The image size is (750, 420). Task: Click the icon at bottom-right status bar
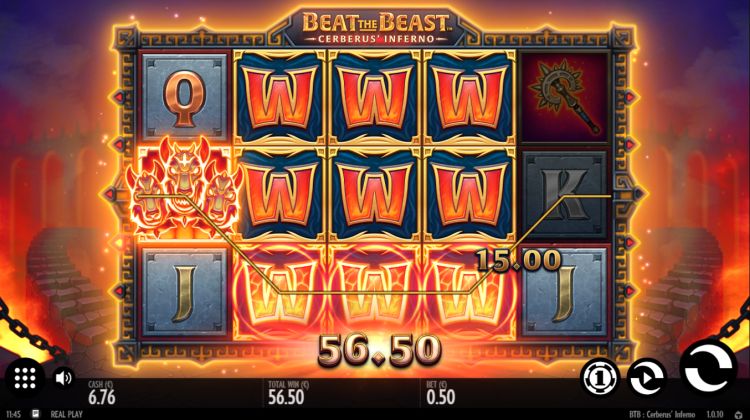[739, 414]
